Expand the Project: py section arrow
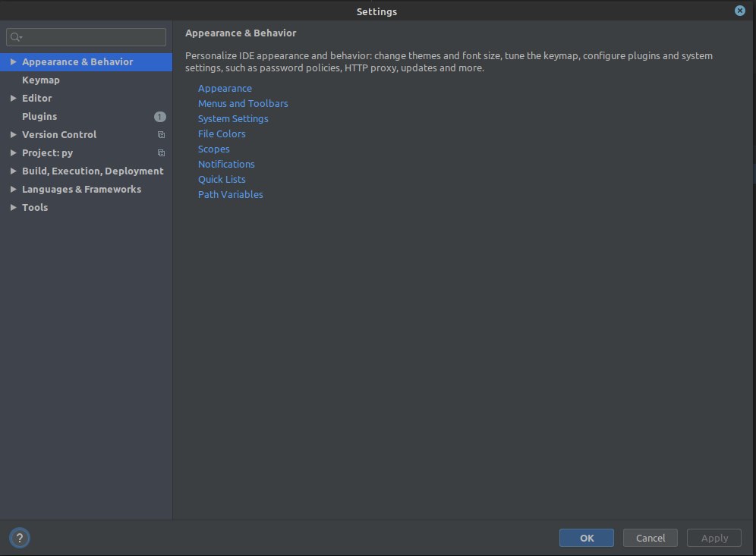This screenshot has width=756, height=556. (14, 152)
